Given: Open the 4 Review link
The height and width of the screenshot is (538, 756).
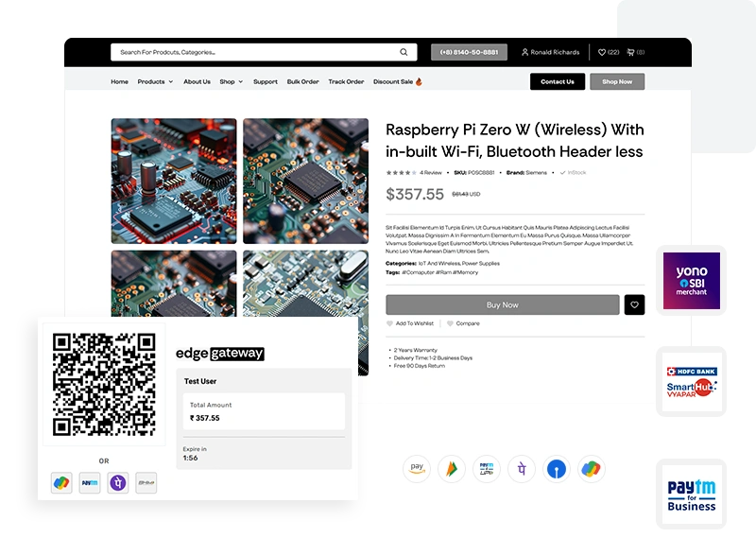Looking at the screenshot, I should click(431, 173).
